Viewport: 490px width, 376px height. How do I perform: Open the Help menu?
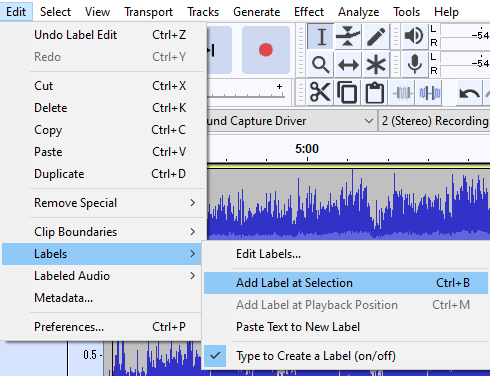[x=446, y=12]
